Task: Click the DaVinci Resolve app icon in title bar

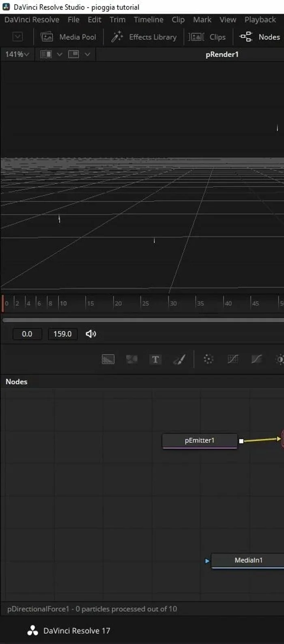Action: tap(6, 7)
